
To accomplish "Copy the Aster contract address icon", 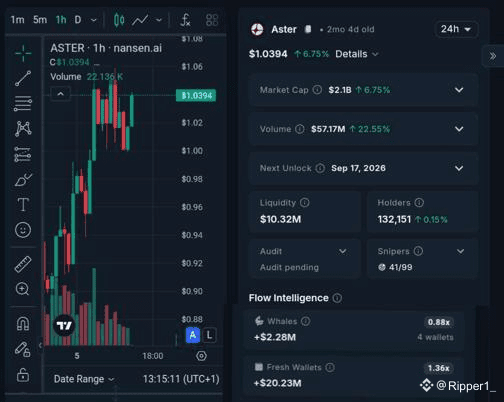I will (308, 29).
